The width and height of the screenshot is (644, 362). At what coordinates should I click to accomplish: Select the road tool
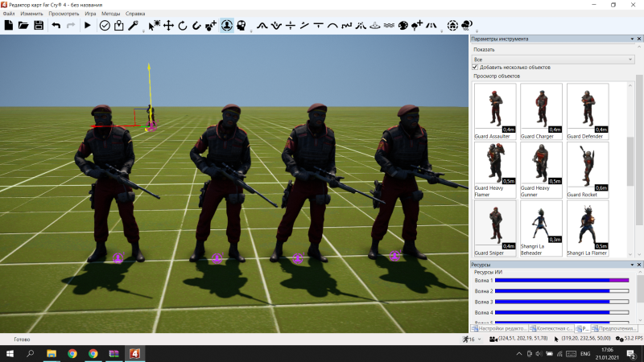tap(431, 26)
